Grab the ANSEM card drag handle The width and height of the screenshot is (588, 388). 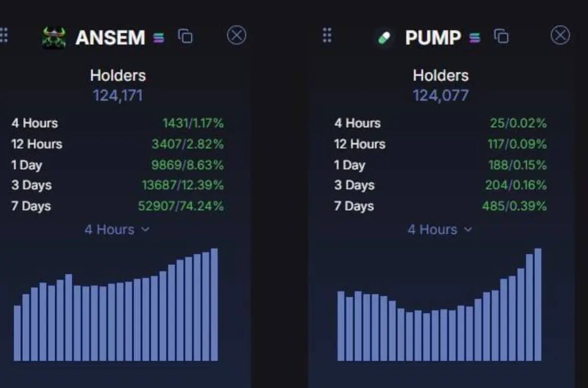[4, 35]
